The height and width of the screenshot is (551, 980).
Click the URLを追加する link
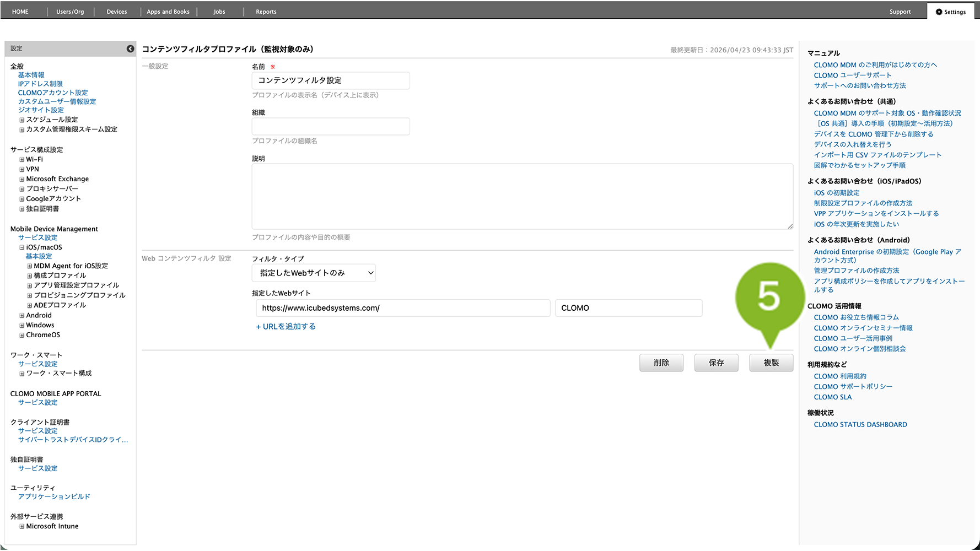[x=286, y=327]
